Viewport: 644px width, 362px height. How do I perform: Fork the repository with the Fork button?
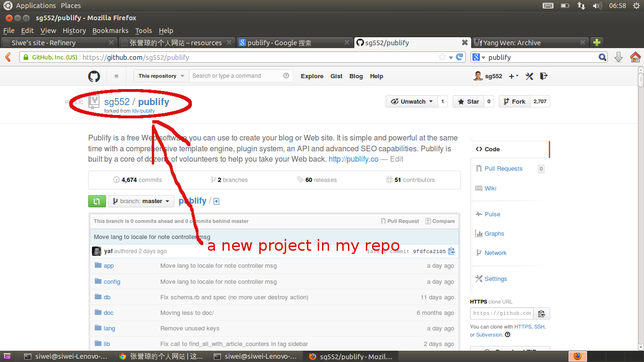click(514, 102)
